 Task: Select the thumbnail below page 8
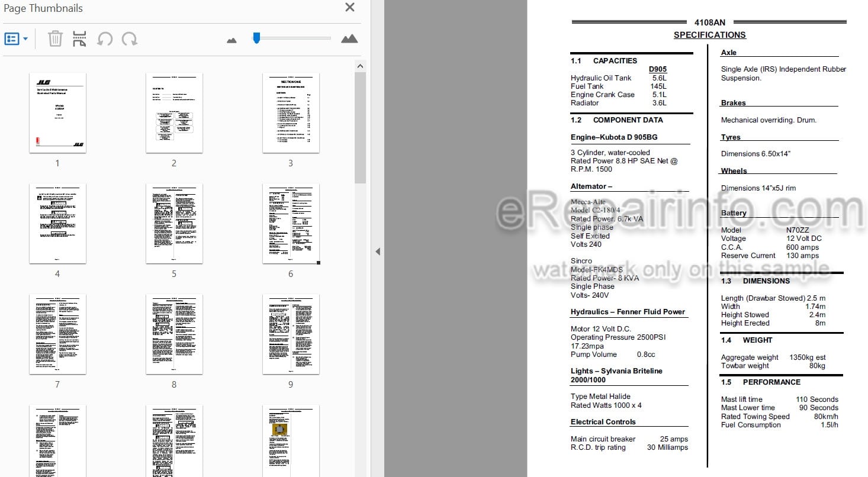coord(174,441)
